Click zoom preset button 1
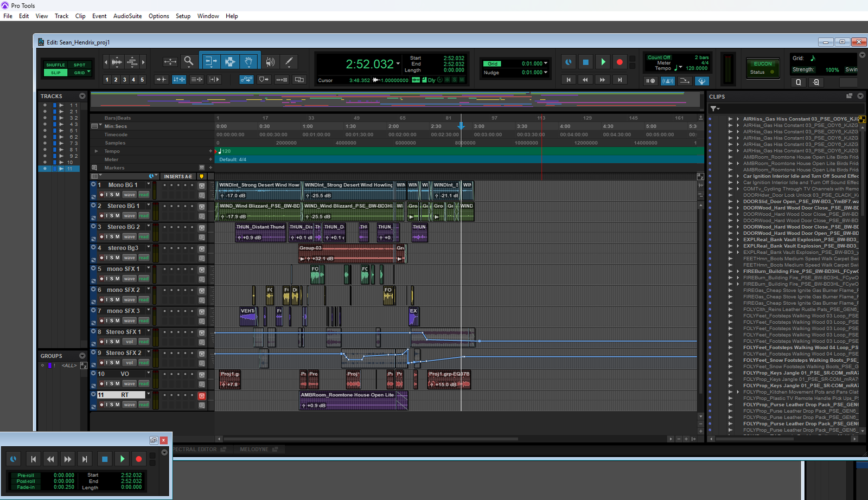The image size is (868, 500). click(x=107, y=80)
